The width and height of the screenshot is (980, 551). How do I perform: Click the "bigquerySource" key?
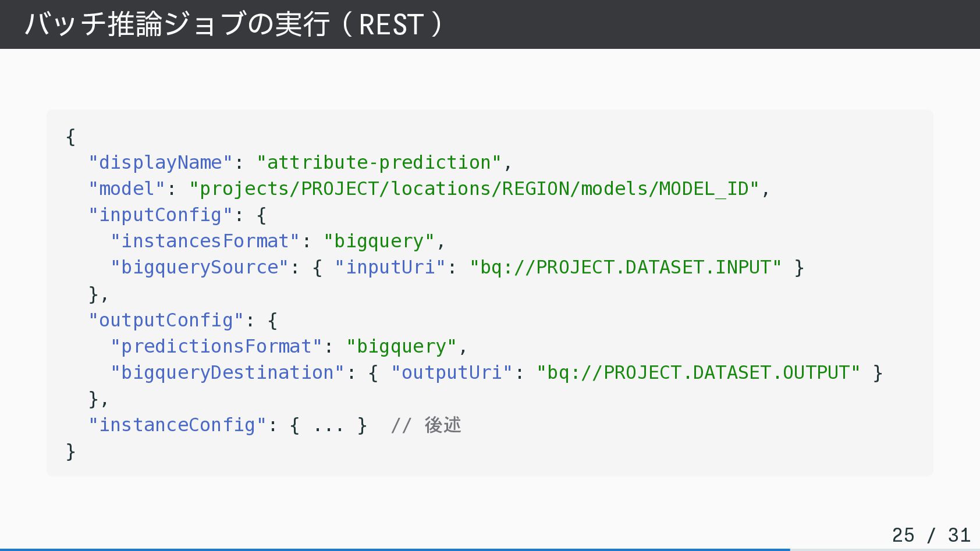(200, 267)
